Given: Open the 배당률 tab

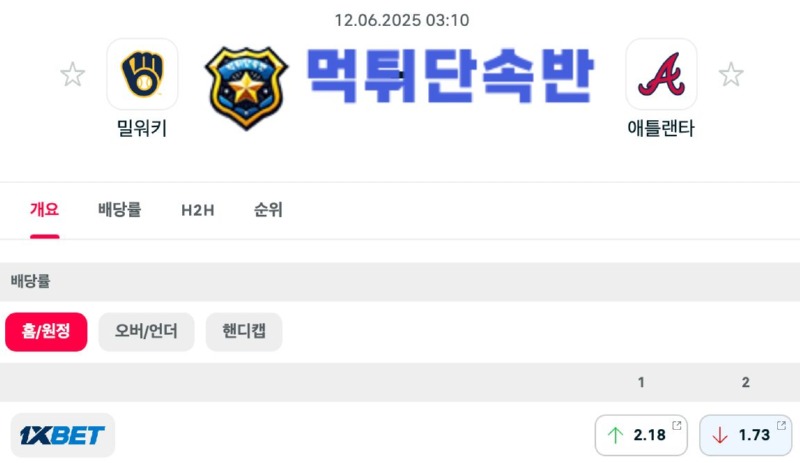Looking at the screenshot, I should [119, 210].
